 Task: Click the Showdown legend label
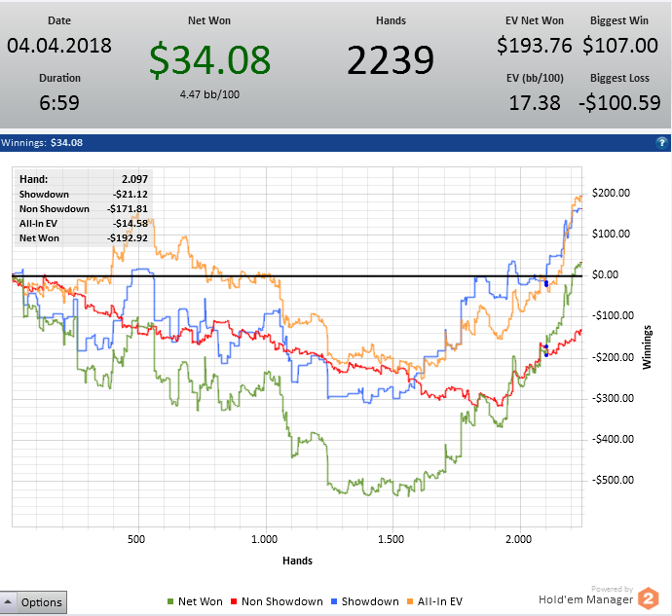tap(370, 601)
